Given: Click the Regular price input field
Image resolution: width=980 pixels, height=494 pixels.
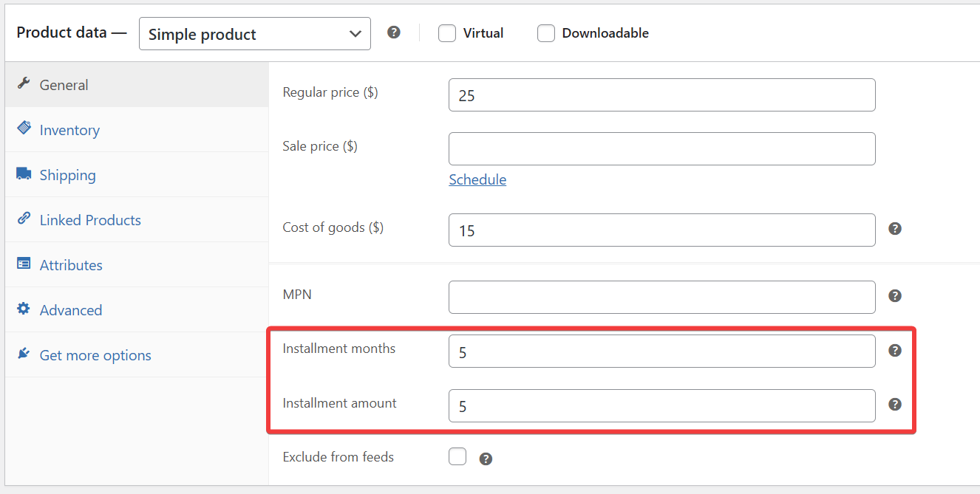Looking at the screenshot, I should (x=662, y=95).
